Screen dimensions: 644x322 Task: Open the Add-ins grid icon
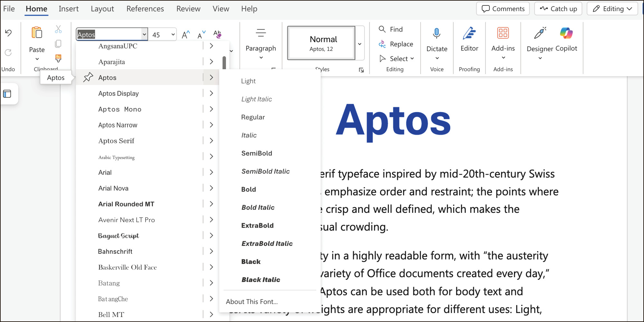[503, 33]
